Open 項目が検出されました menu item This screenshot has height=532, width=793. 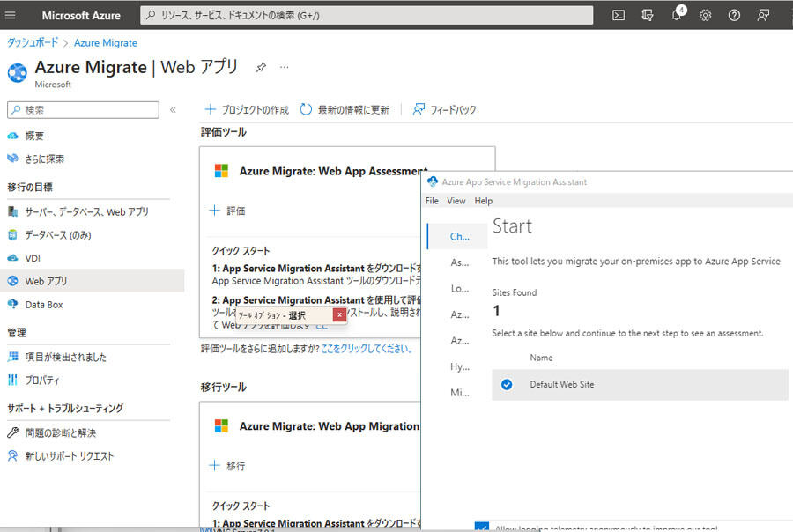point(66,357)
